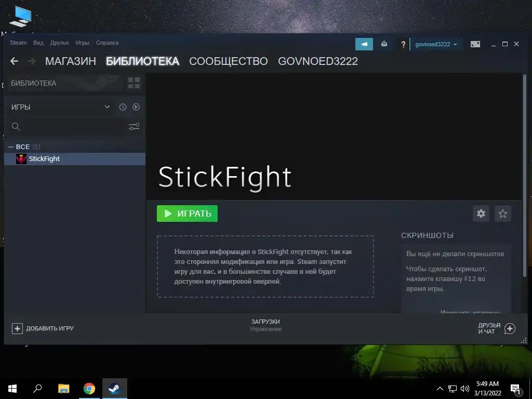Open GOVNOED3222 profile tab

point(318,61)
